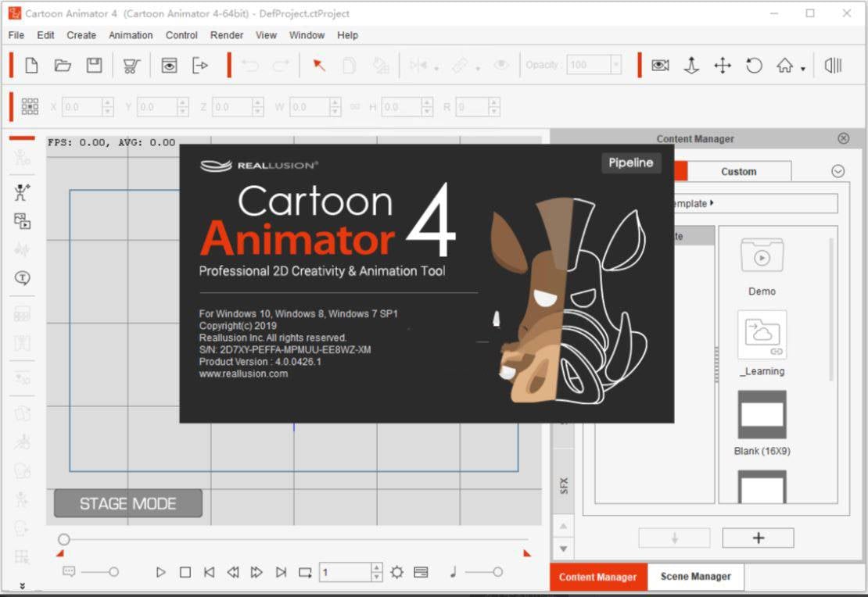Step to the next frame
868x597 pixels.
click(256, 572)
